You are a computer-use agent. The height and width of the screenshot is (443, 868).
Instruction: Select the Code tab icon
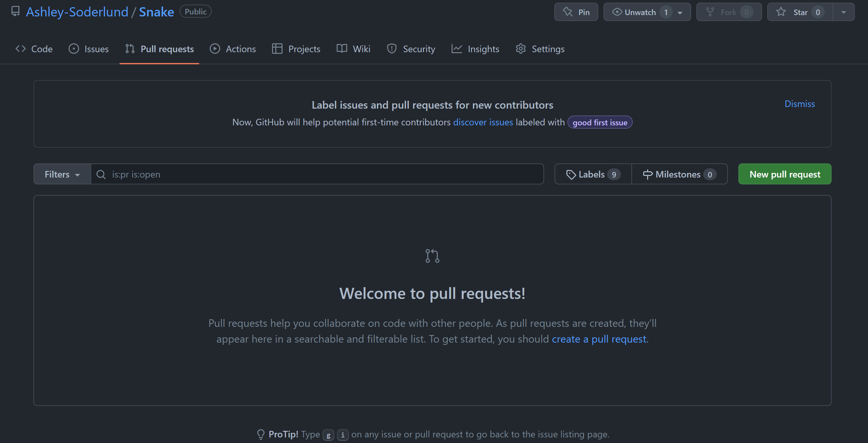pyautogui.click(x=20, y=49)
